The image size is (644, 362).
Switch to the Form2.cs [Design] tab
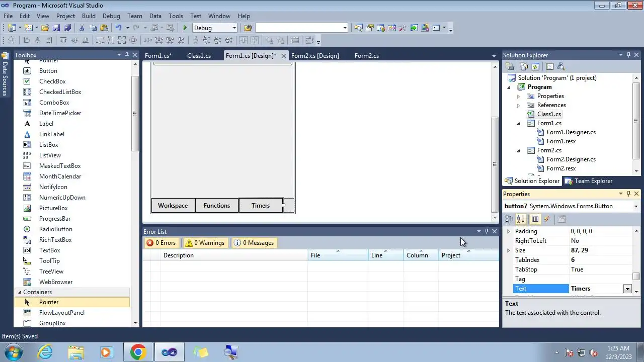click(315, 56)
